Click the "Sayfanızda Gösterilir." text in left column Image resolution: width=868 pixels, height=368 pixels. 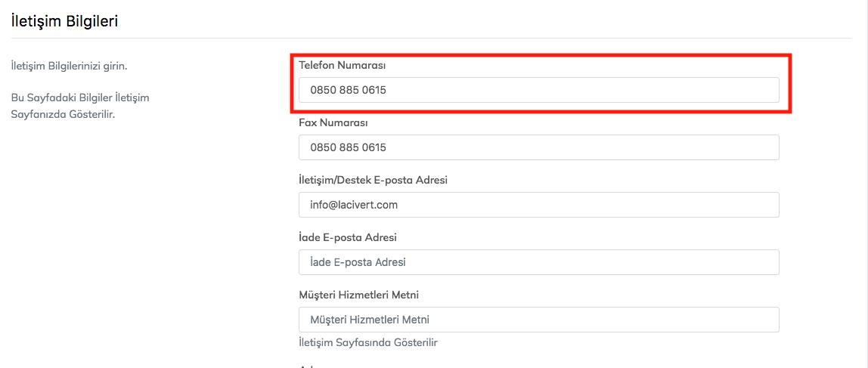[63, 113]
